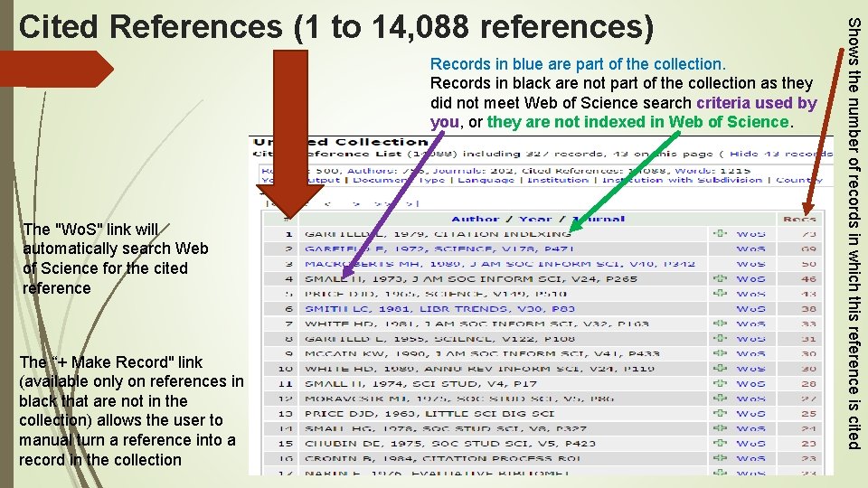Open the Language analysis link
Screen dimensions: 868x488
(486, 180)
